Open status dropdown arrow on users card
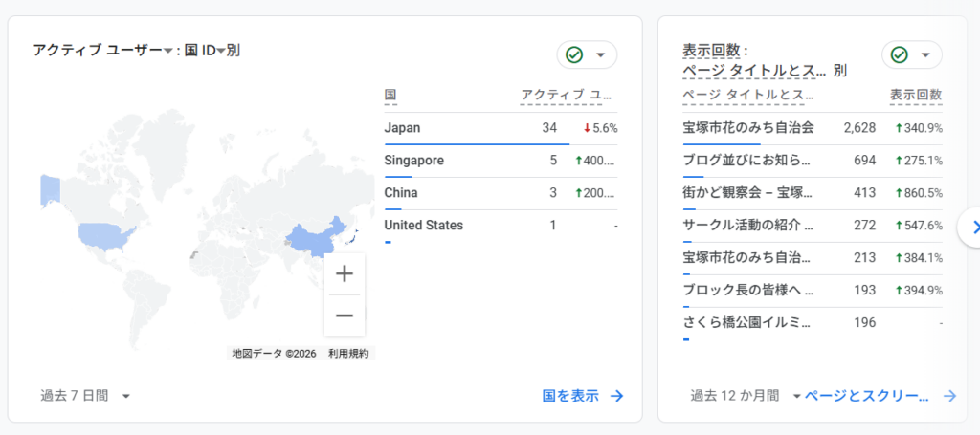The width and height of the screenshot is (980, 435). coord(600,54)
